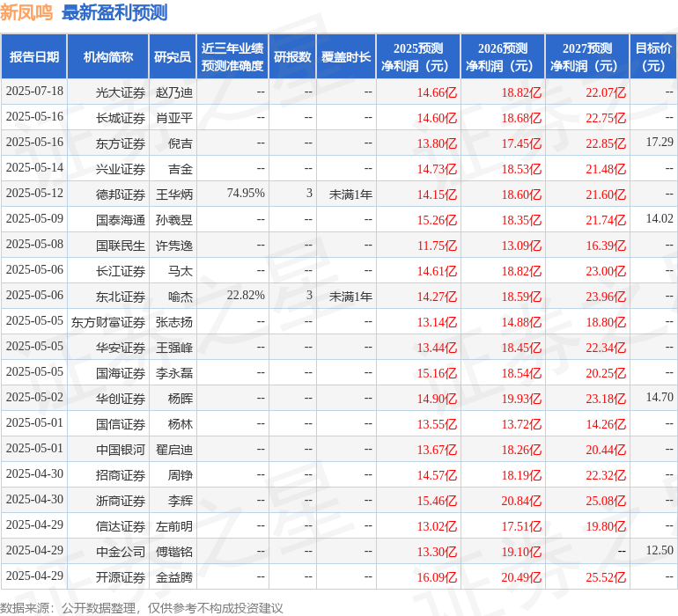Click the 14.26亿 forecast cell
This screenshot has height=616, width=678.
pyautogui.click(x=606, y=424)
